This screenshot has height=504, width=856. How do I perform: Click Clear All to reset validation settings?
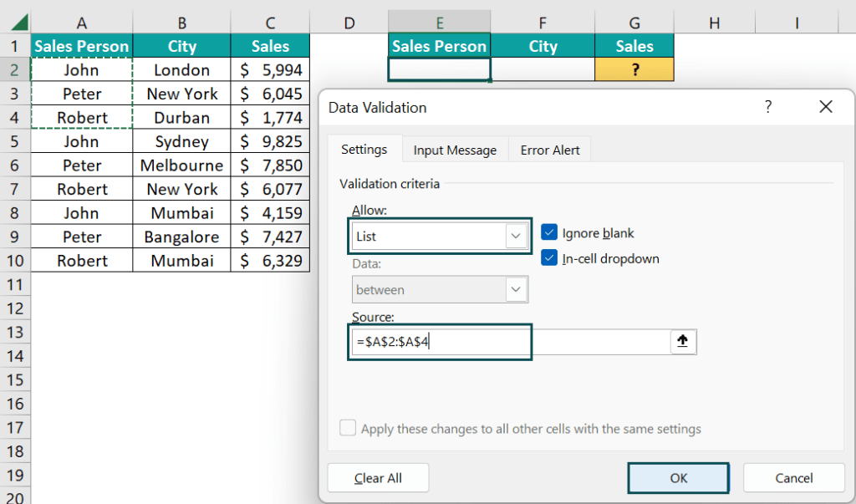click(x=378, y=477)
